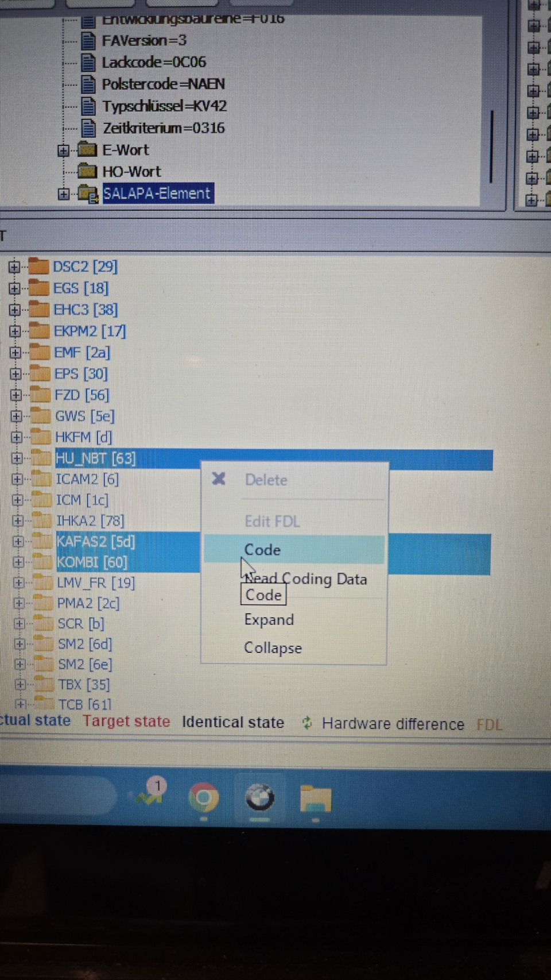The height and width of the screenshot is (980, 551).
Task: Open File Explorer from the taskbar
Action: pyautogui.click(x=315, y=798)
